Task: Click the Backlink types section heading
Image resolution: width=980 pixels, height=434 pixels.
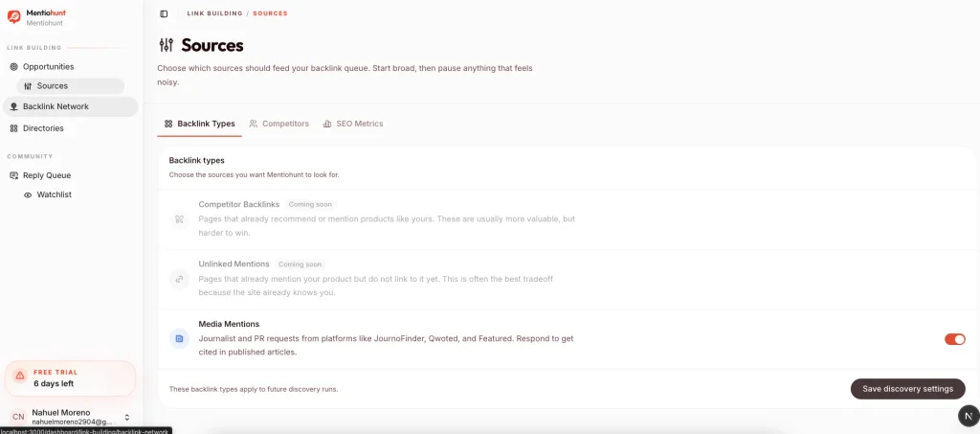Action: pyautogui.click(x=196, y=161)
